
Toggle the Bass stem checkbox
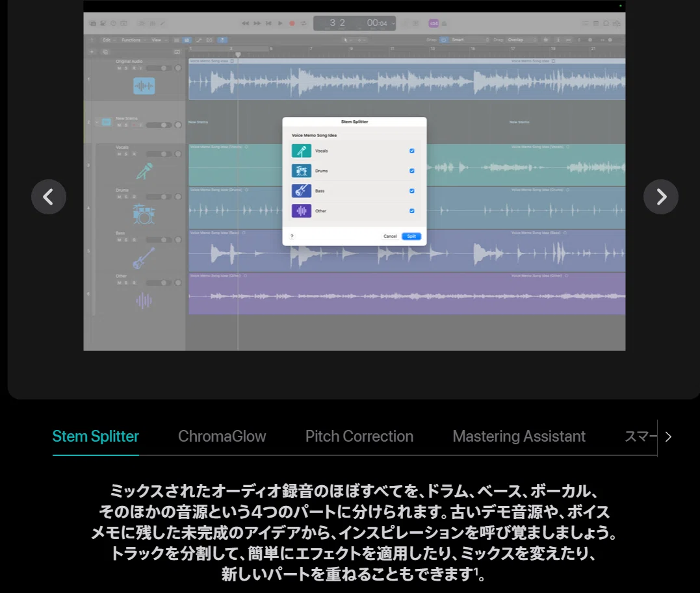[x=412, y=191]
